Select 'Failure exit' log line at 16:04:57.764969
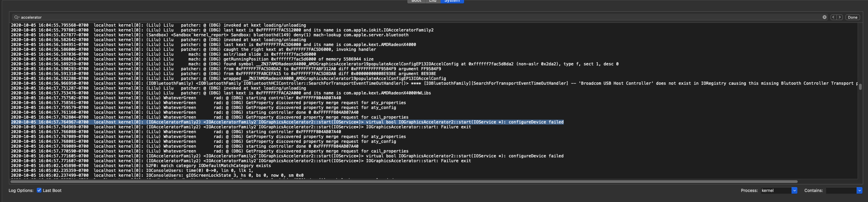 (241, 127)
